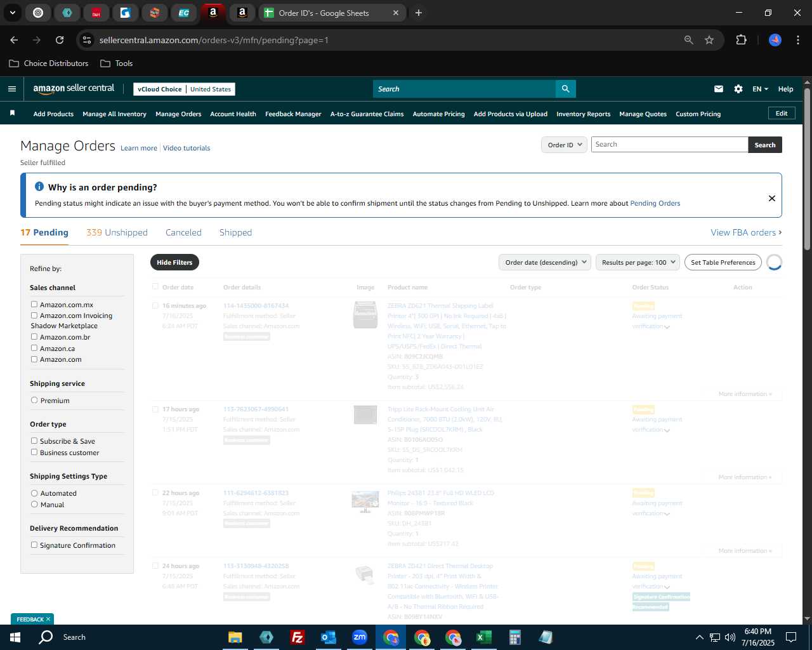Image resolution: width=812 pixels, height=650 pixels.
Task: Check the Amazon.com.mx sales channel
Action: coord(34,305)
